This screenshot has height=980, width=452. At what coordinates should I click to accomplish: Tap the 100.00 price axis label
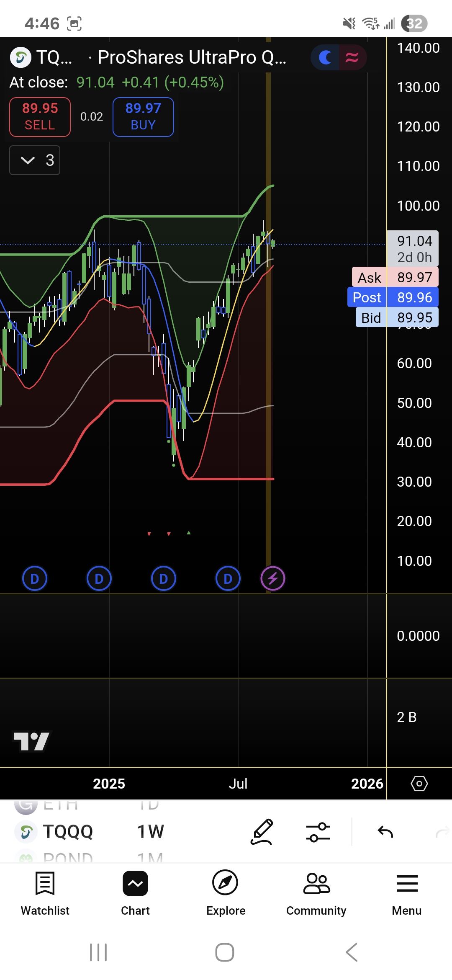point(418,206)
